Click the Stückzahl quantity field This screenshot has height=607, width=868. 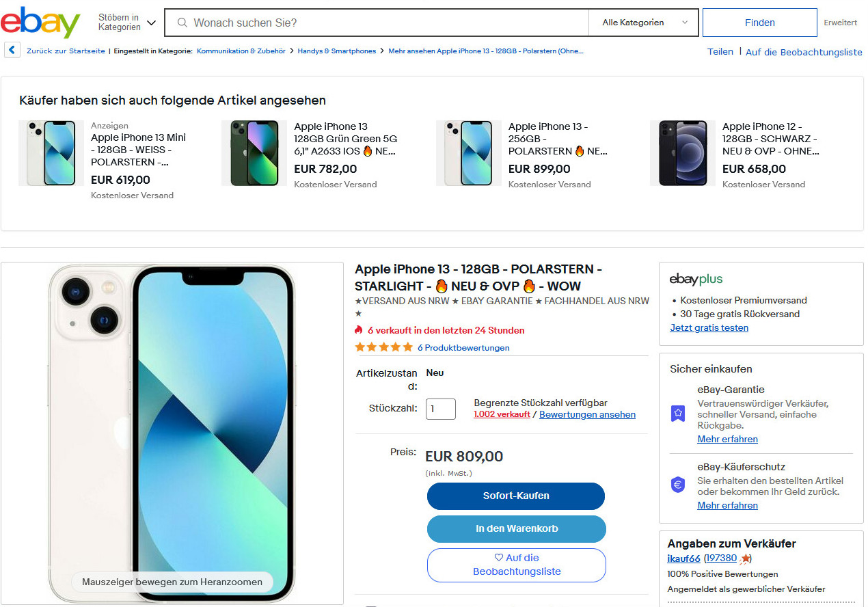[x=440, y=409]
